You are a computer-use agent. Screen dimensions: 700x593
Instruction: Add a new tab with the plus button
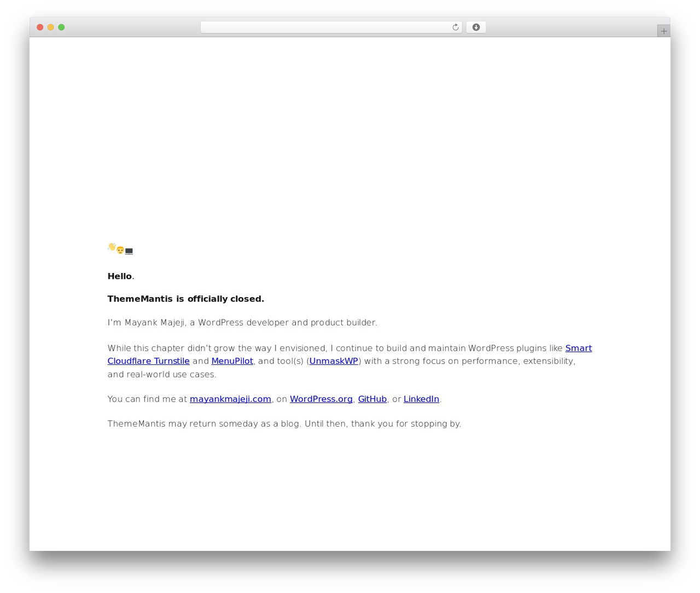663,31
